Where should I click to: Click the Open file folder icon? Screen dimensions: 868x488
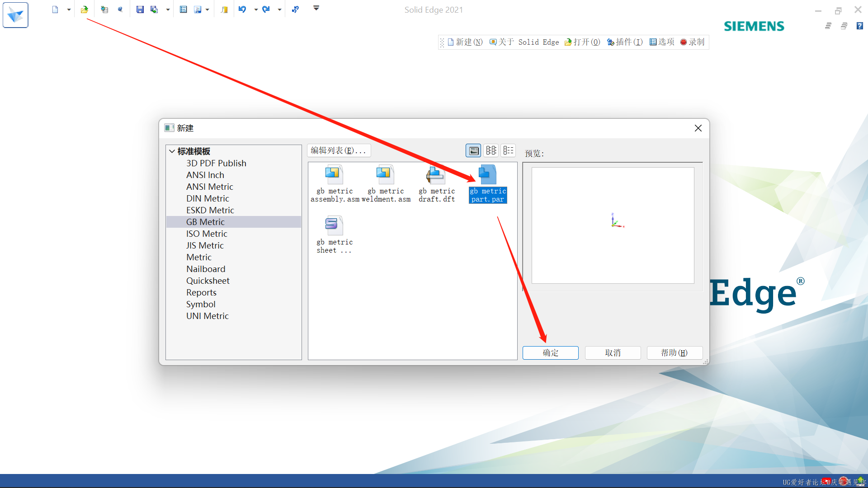tap(85, 9)
